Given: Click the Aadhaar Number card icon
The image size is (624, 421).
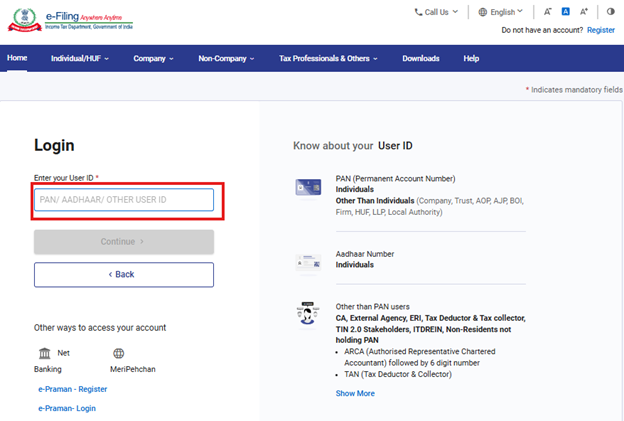Looking at the screenshot, I should tap(308, 263).
